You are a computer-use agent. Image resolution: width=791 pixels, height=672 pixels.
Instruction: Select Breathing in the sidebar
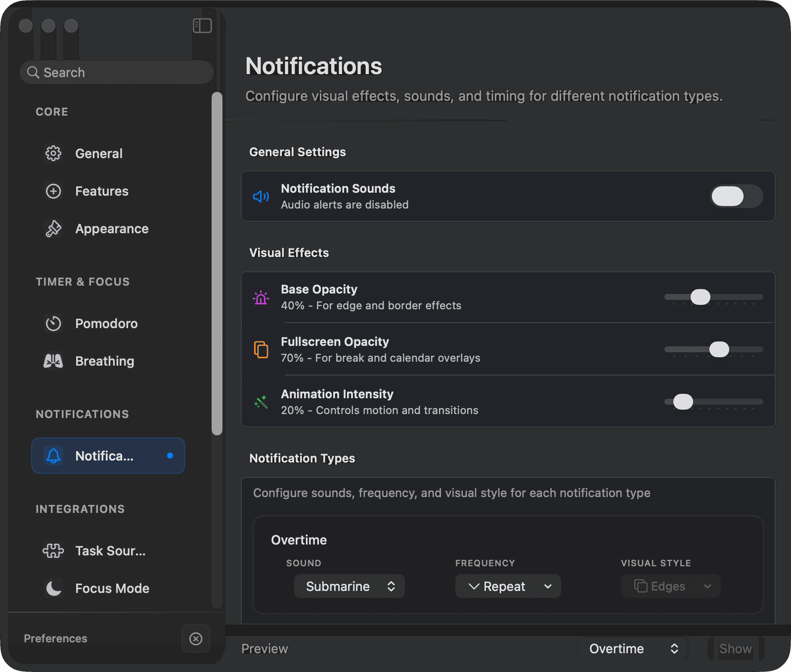(x=108, y=361)
